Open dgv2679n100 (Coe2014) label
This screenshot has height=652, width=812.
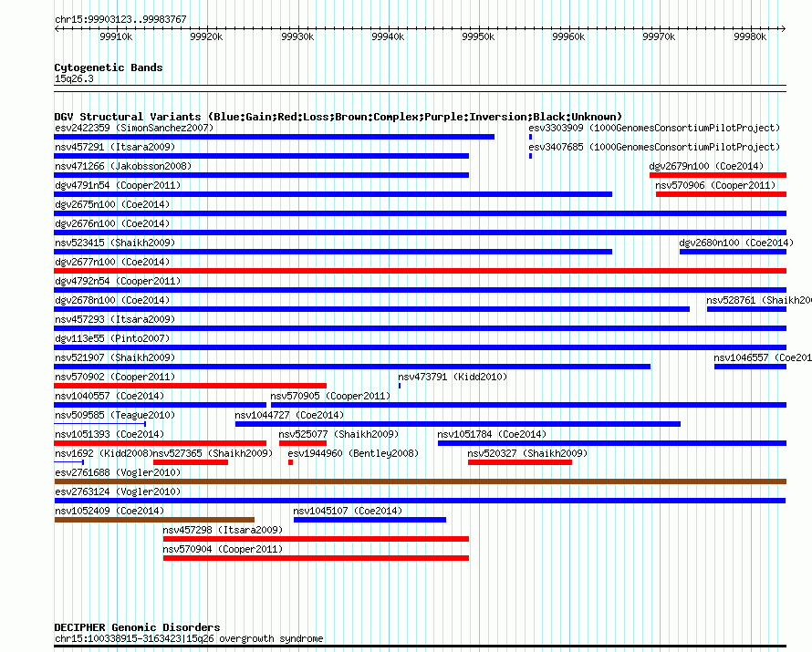pos(706,166)
